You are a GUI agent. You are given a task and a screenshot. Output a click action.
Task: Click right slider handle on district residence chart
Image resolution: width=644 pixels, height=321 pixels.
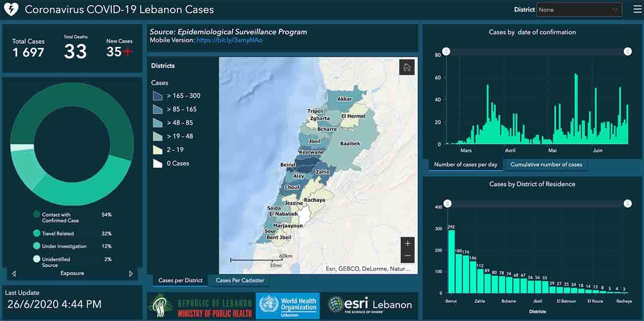pyautogui.click(x=627, y=204)
